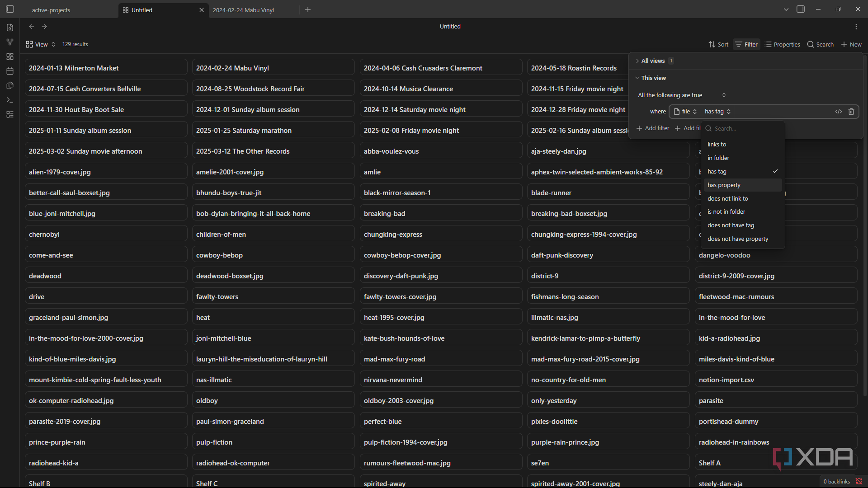Toggle the right sidebar icon

click(801, 9)
